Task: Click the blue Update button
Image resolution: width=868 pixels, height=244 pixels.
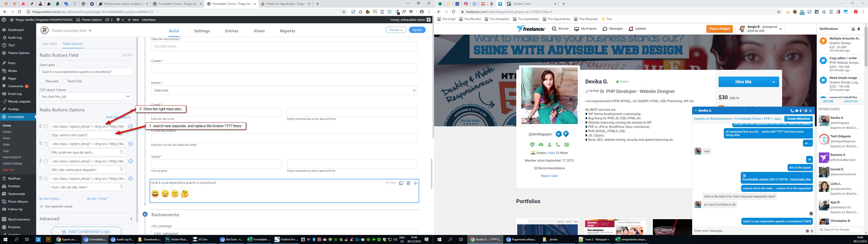Action: pos(417,30)
